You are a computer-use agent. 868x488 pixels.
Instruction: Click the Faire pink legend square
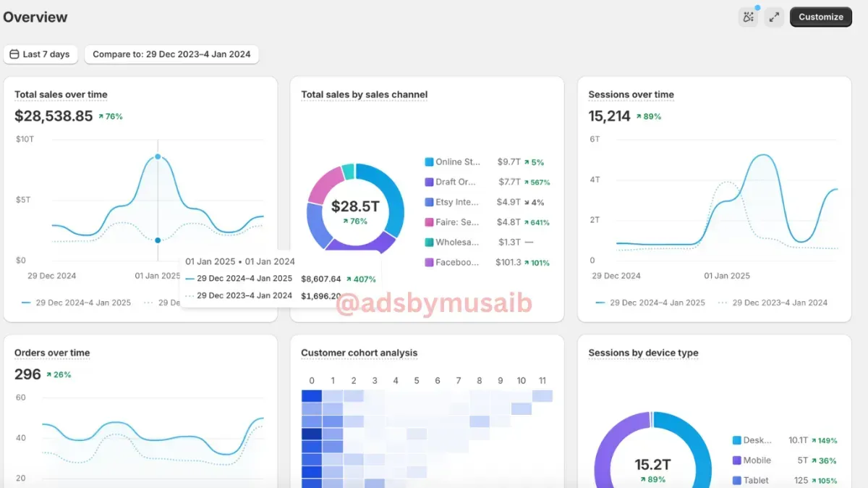[x=429, y=222]
